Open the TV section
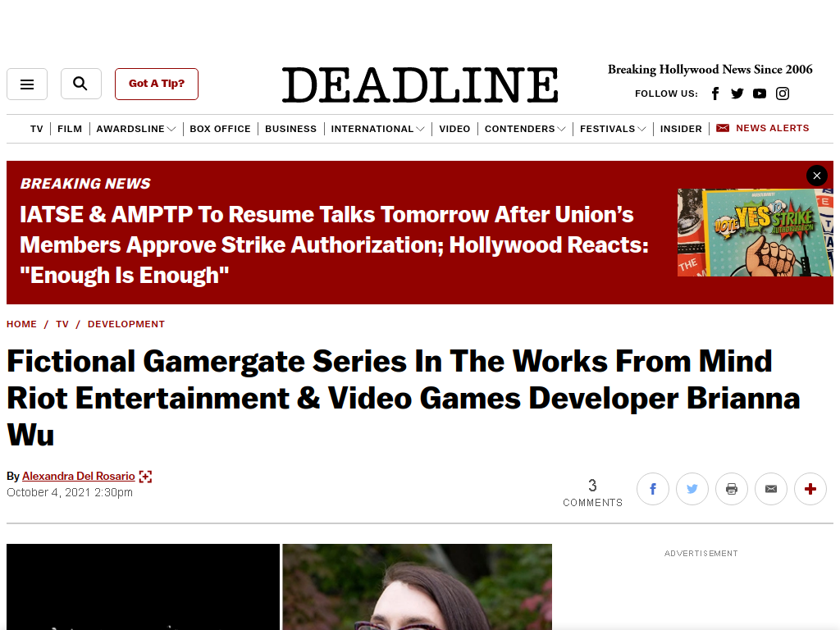The image size is (840, 630). tap(36, 129)
